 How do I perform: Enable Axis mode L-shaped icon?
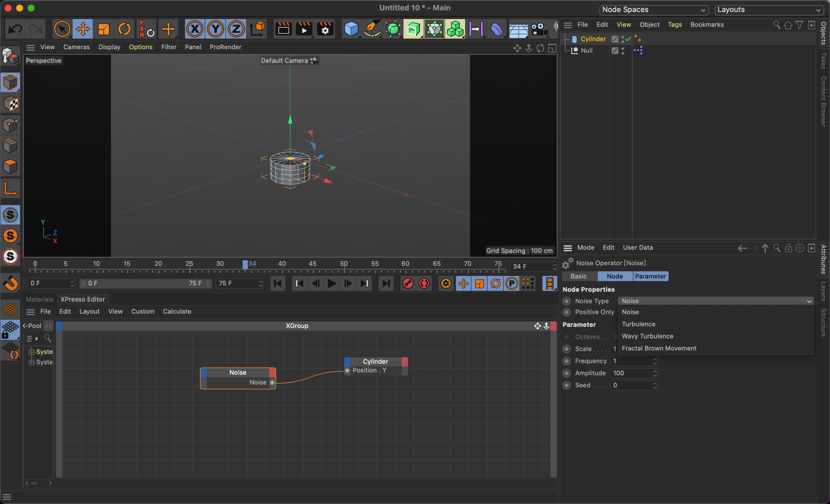[10, 189]
